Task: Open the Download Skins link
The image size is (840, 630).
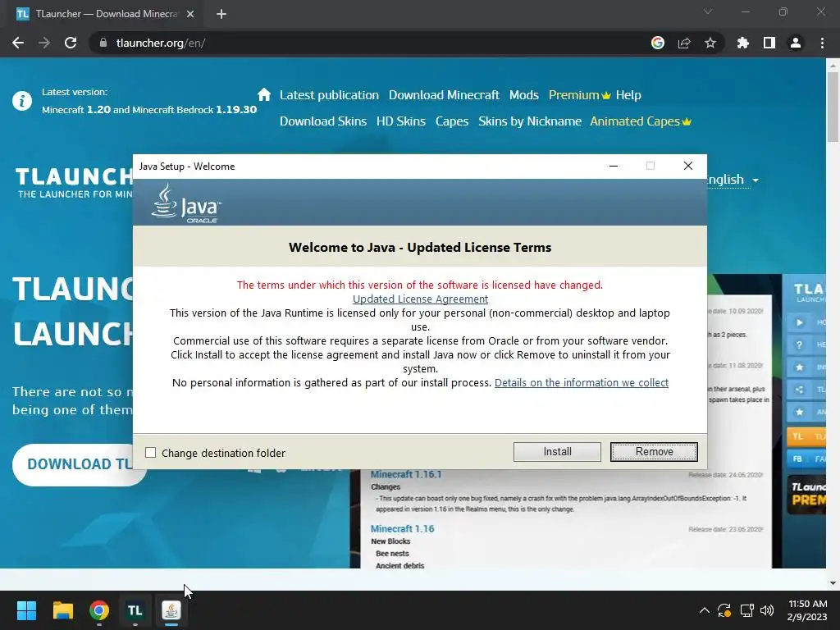Action: [323, 121]
